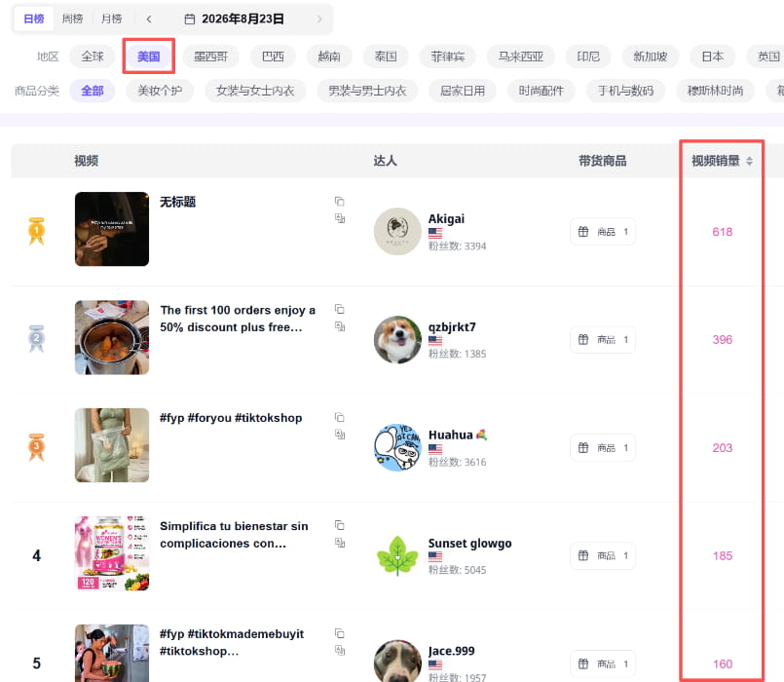Translate icon for #fyp #tiktokmademebuyit video
Viewport: 784px width, 682px height.
340,651
